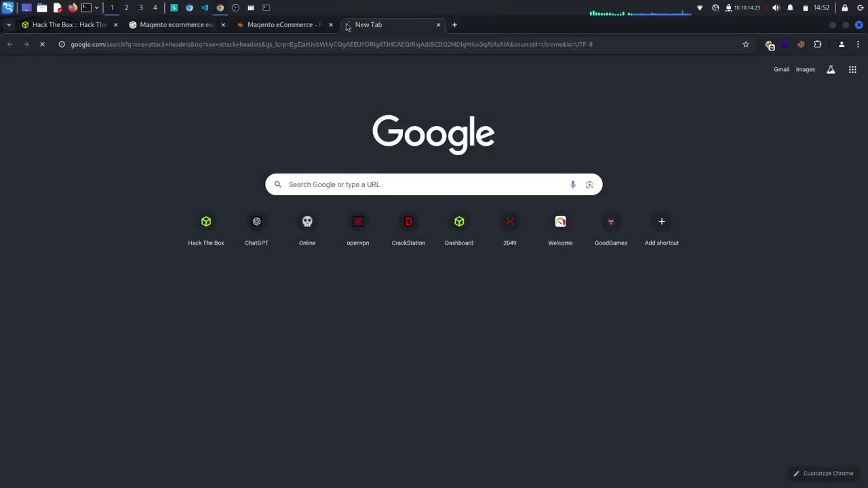Click Customize Chrome button
This screenshot has height=488, width=868.
823,474
